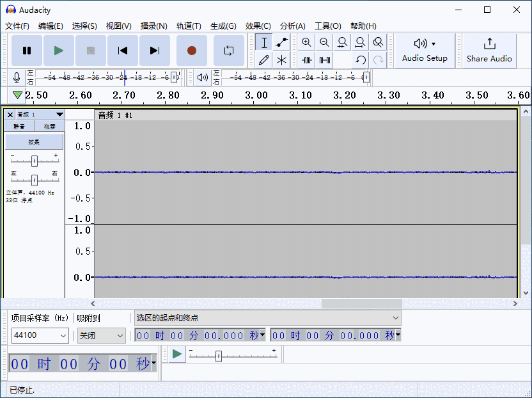Zoom out of the timeline
The image size is (532, 398).
(x=324, y=42)
